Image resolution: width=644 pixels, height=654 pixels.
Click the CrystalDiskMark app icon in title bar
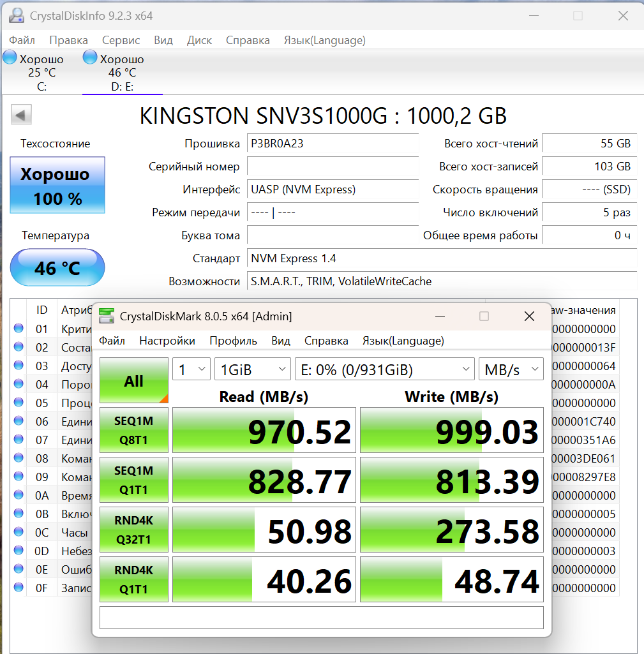107,316
